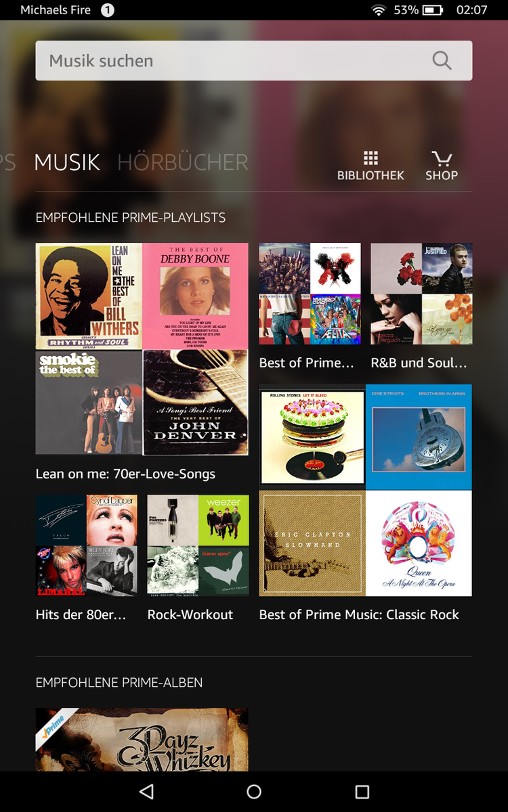Tap the battery status icon
Image resolution: width=508 pixels, height=812 pixels.
[x=432, y=10]
